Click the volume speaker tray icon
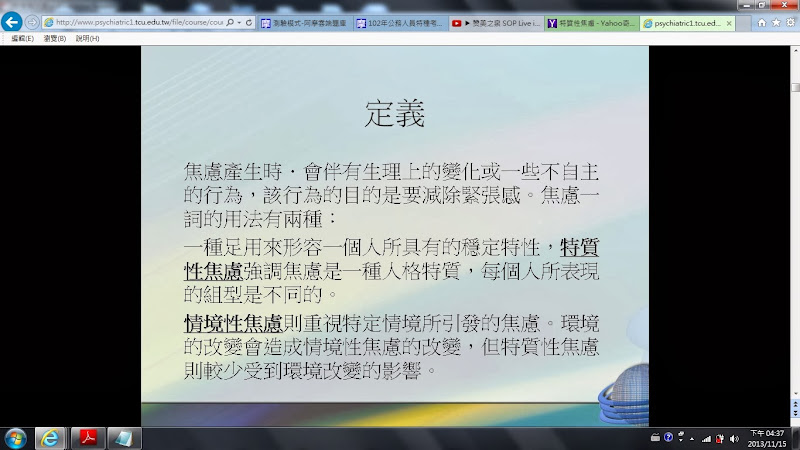The image size is (800, 450). (736, 437)
